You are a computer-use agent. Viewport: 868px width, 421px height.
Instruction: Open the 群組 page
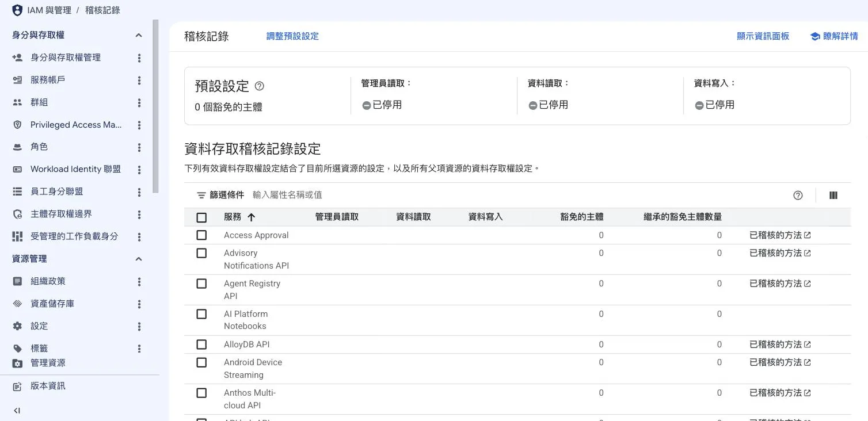tap(39, 102)
